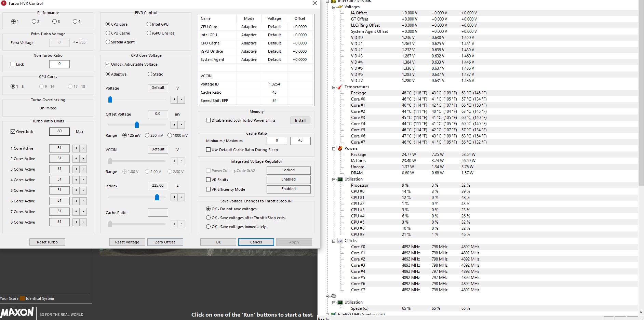The image size is (644, 320).
Task: Click the Voltages lightning icon
Action: point(340,7)
